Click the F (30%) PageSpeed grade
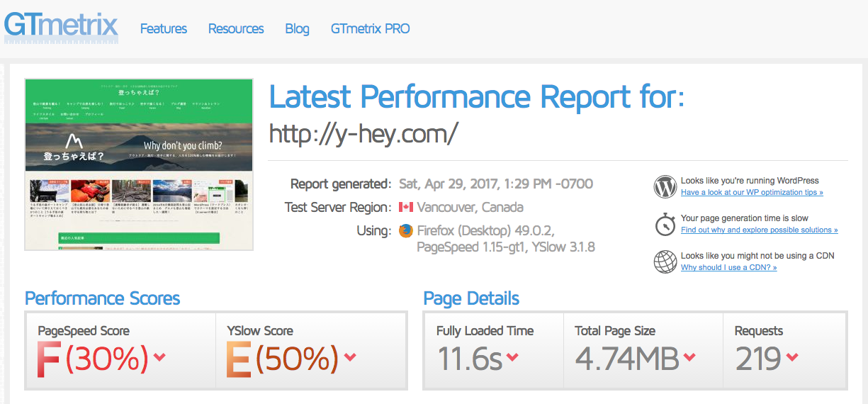This screenshot has width=868, height=404. point(93,359)
